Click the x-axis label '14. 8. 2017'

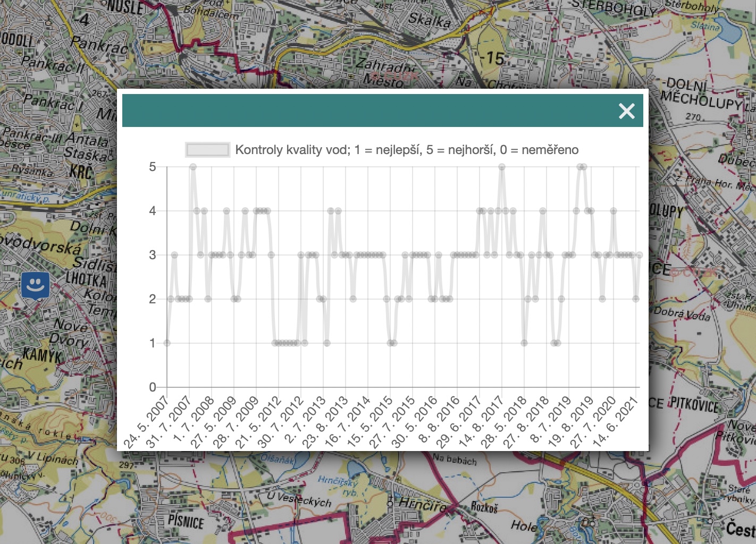click(481, 422)
